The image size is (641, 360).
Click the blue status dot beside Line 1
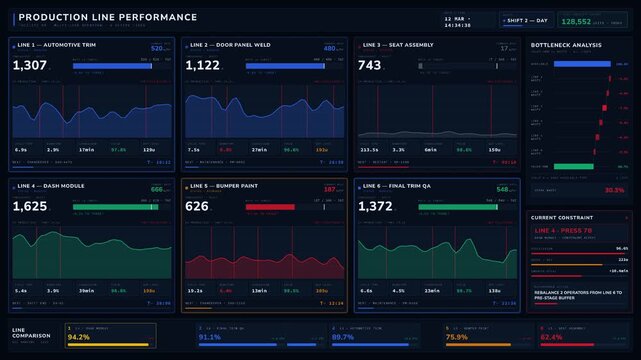point(14,47)
